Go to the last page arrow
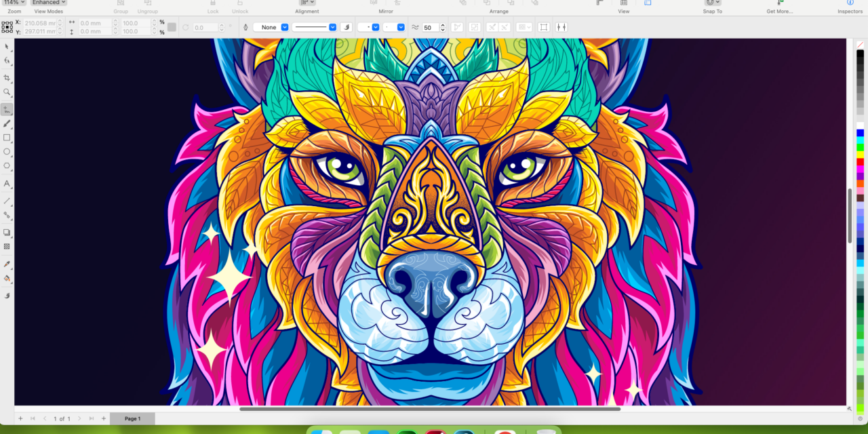Screen dimensions: 868x434 pos(92,418)
